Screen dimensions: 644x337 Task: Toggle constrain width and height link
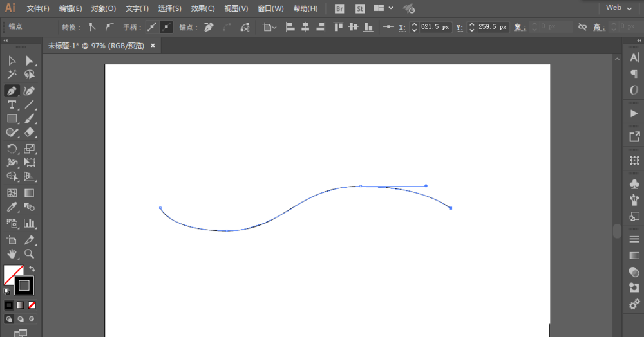coord(582,27)
